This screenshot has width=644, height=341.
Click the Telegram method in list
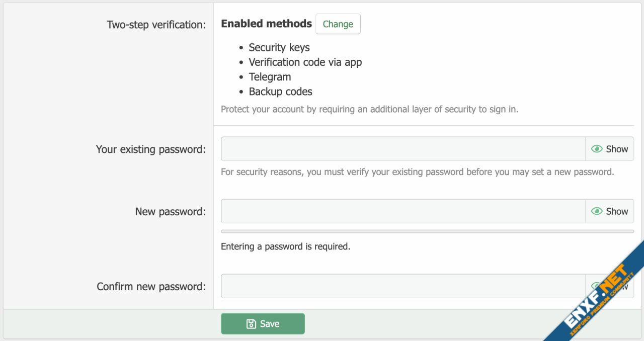click(x=270, y=77)
